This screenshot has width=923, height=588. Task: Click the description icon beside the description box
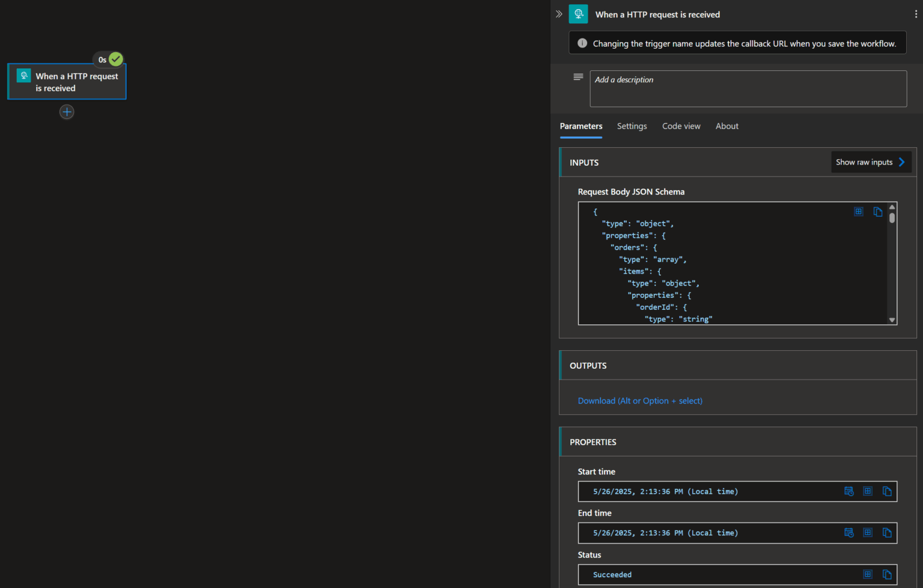tap(578, 77)
